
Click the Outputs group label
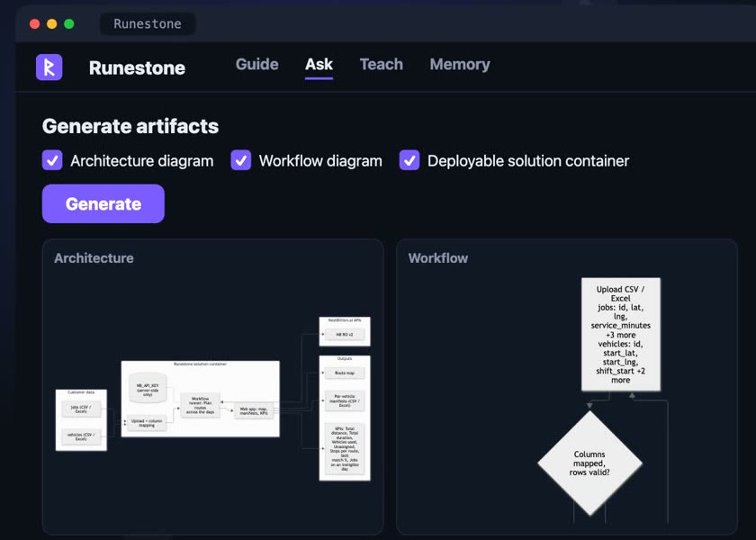tap(344, 359)
